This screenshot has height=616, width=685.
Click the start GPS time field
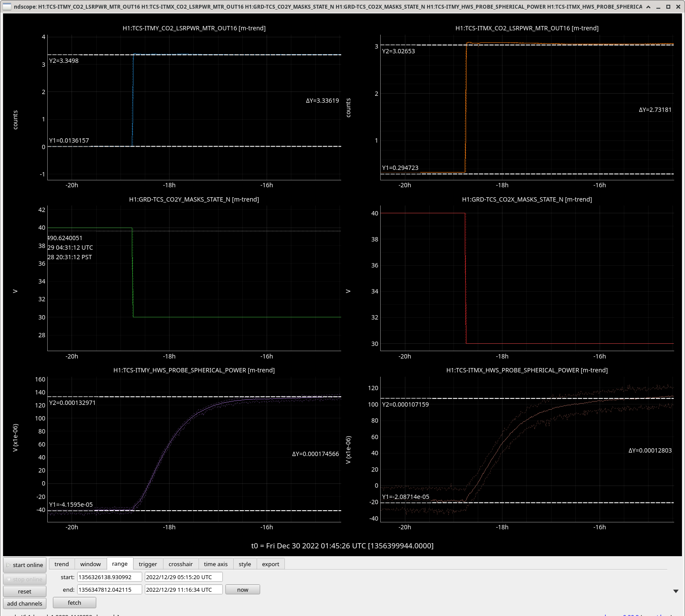pos(110,577)
